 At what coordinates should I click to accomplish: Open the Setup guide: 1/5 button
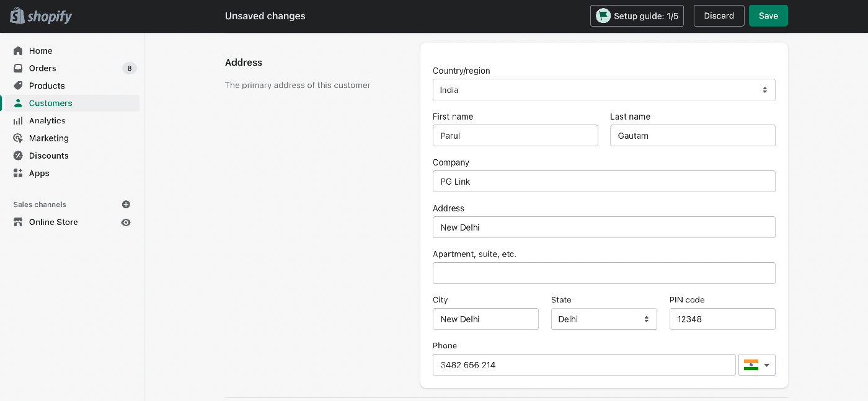click(x=637, y=16)
